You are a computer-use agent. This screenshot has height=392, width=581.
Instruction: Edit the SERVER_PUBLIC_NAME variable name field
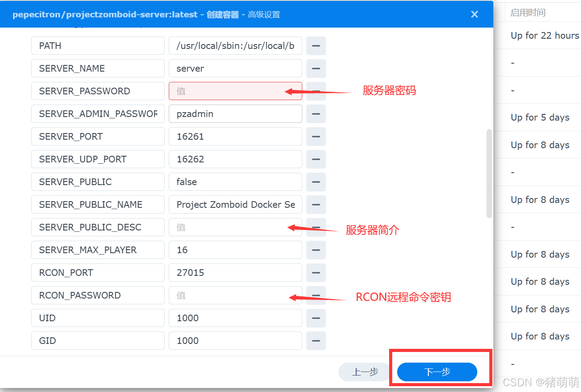(98, 205)
